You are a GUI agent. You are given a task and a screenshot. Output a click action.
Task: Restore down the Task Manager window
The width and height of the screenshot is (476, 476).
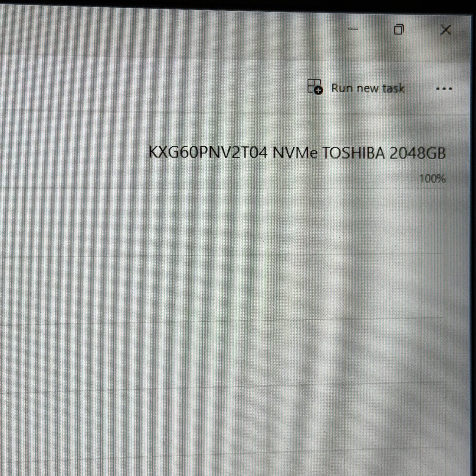pos(399,29)
